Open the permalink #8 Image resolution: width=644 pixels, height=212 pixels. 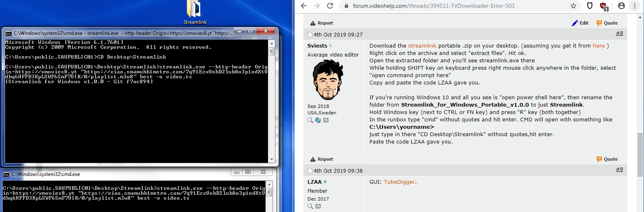tap(619, 33)
